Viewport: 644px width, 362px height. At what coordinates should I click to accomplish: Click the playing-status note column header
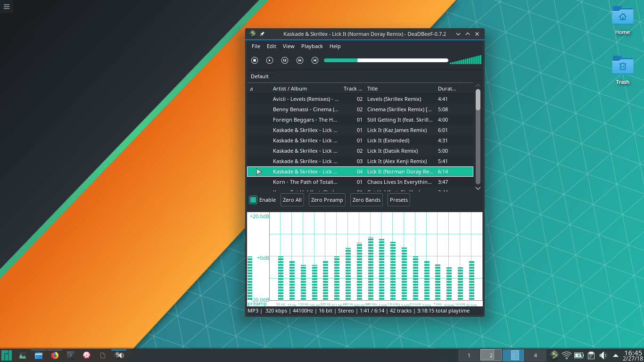258,89
